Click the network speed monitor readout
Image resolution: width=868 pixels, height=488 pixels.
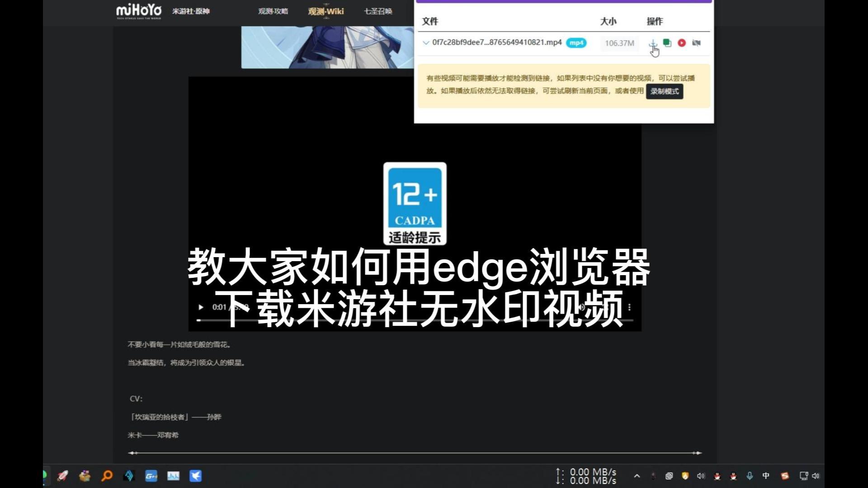tap(586, 476)
